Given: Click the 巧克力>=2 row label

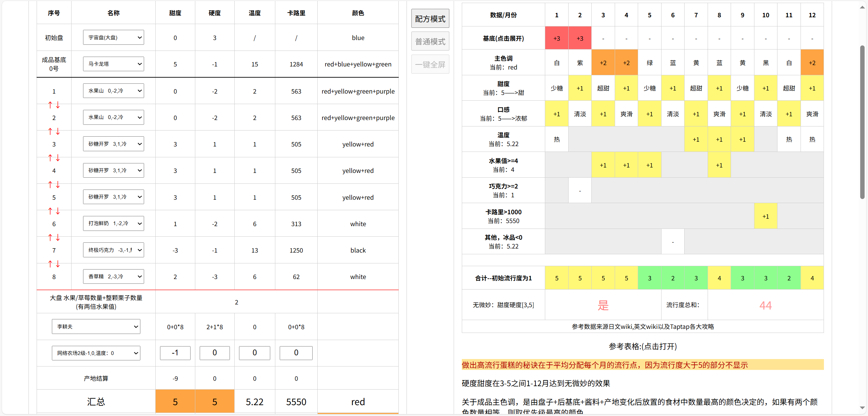Looking at the screenshot, I should [503, 191].
